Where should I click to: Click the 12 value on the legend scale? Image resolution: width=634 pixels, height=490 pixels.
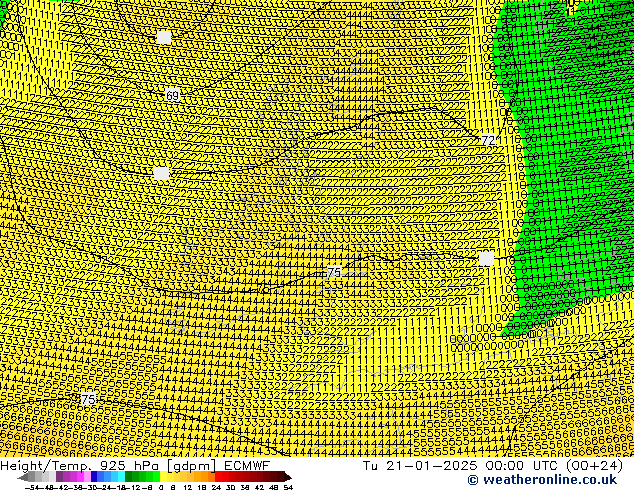[188, 488]
